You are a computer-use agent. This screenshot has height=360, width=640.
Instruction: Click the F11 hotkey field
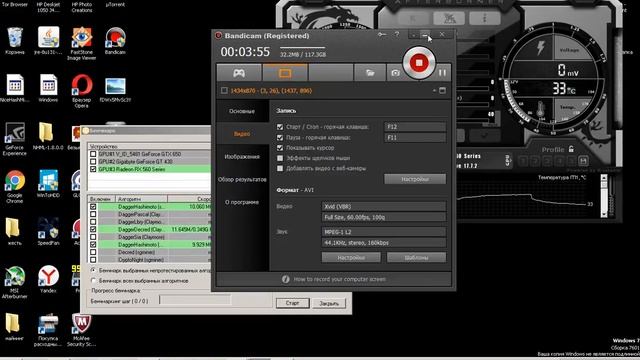pos(415,138)
